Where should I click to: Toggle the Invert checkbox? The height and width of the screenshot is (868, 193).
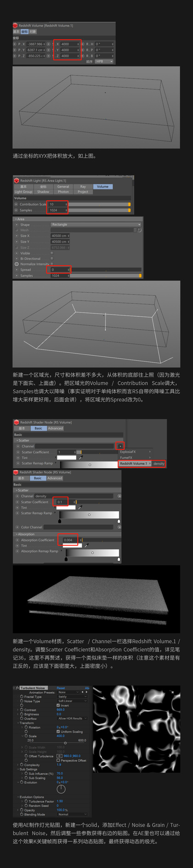click(58, 706)
